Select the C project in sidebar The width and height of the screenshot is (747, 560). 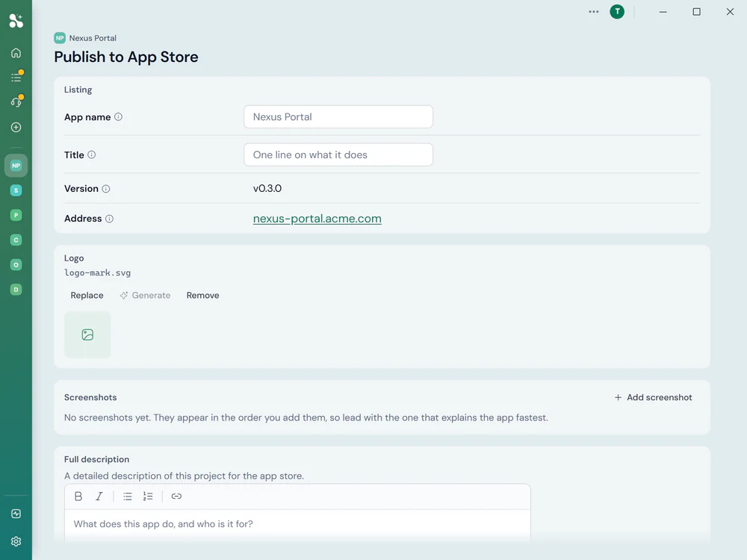(x=16, y=240)
